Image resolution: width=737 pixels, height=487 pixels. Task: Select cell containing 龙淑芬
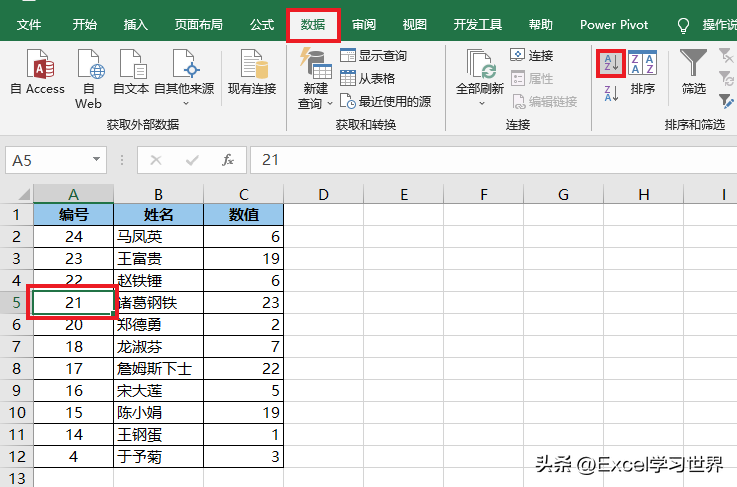pyautogui.click(x=158, y=346)
